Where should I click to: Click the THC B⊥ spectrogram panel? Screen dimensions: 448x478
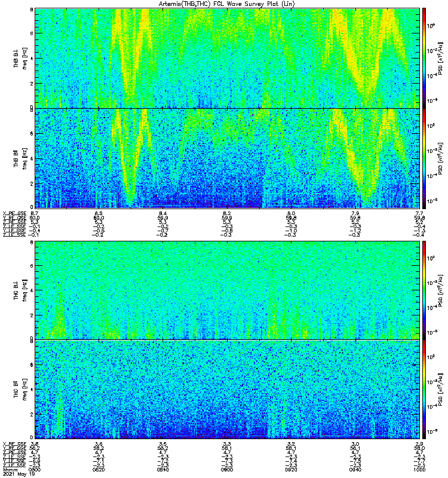tap(227, 290)
